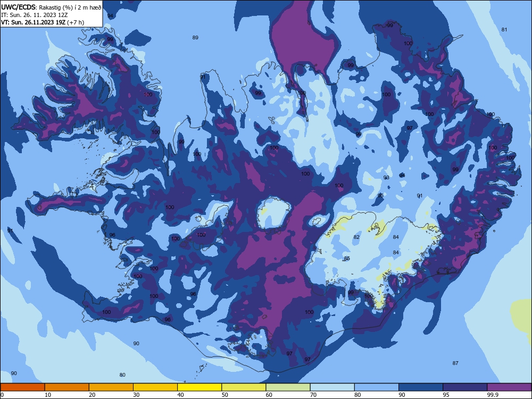Select the bright yellow 40-50 legend swatch
532x399 pixels.
(x=199, y=387)
